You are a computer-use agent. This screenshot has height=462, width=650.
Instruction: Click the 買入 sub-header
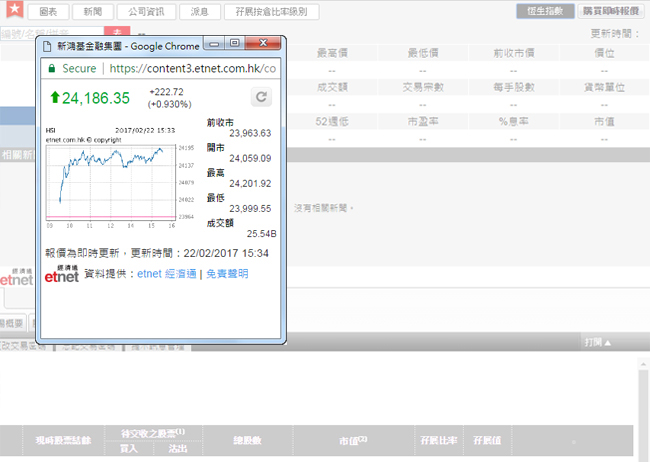(x=129, y=448)
